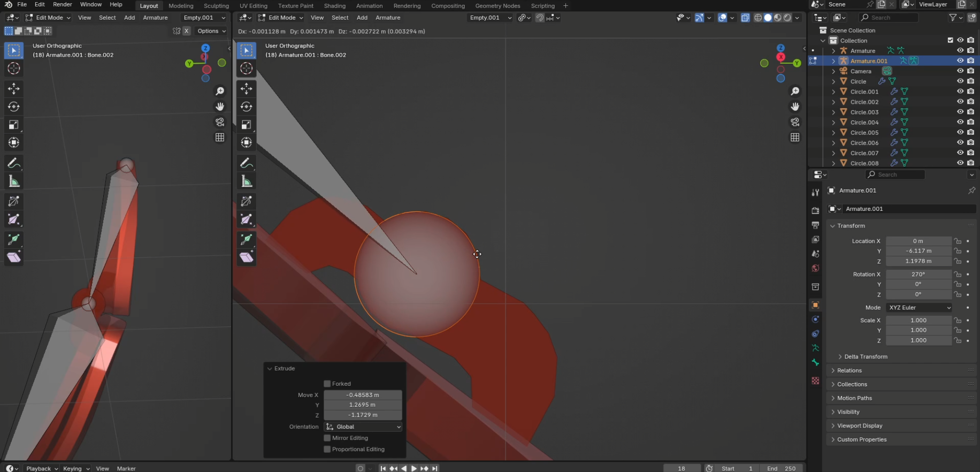Image resolution: width=980 pixels, height=472 pixels.
Task: Select the bone Roll tool in right viewport
Action: click(246, 201)
